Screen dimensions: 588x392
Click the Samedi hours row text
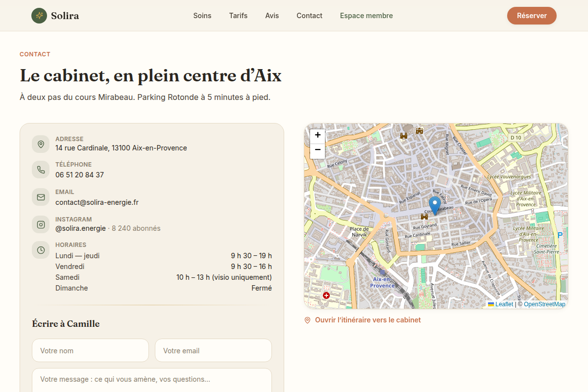[x=164, y=277]
